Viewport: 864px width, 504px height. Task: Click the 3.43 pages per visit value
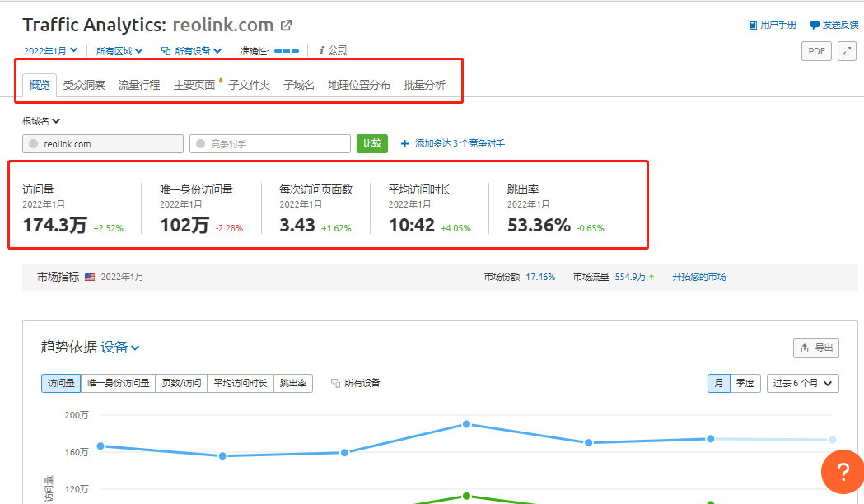click(297, 226)
